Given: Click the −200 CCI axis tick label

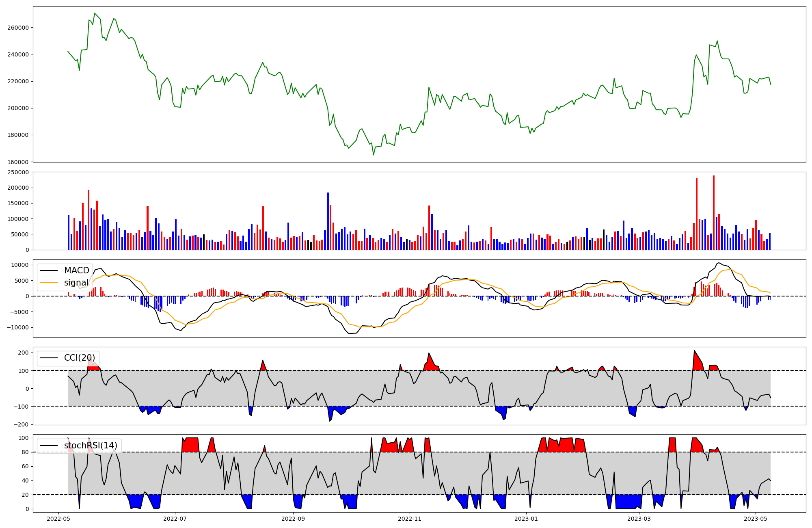Looking at the screenshot, I should (x=20, y=424).
